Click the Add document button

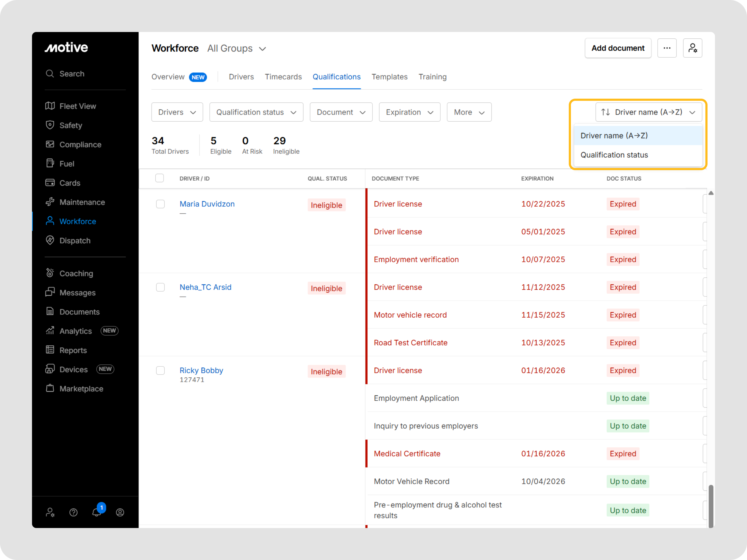point(618,48)
